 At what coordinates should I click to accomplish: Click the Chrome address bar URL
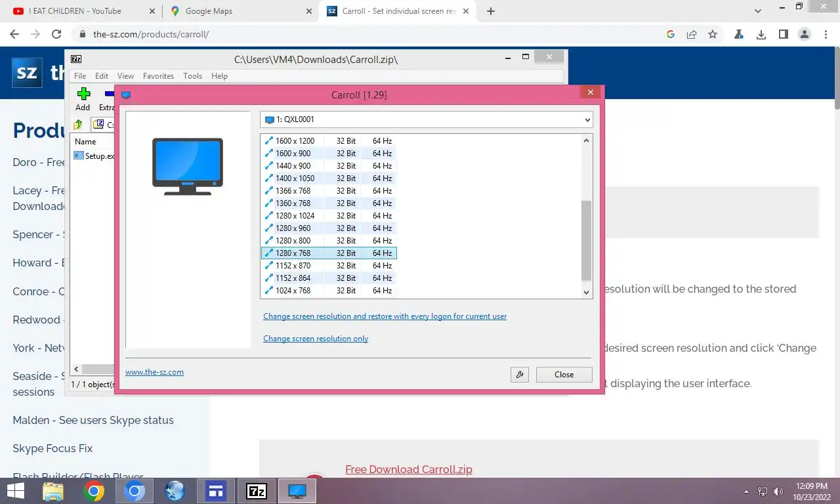tap(151, 34)
